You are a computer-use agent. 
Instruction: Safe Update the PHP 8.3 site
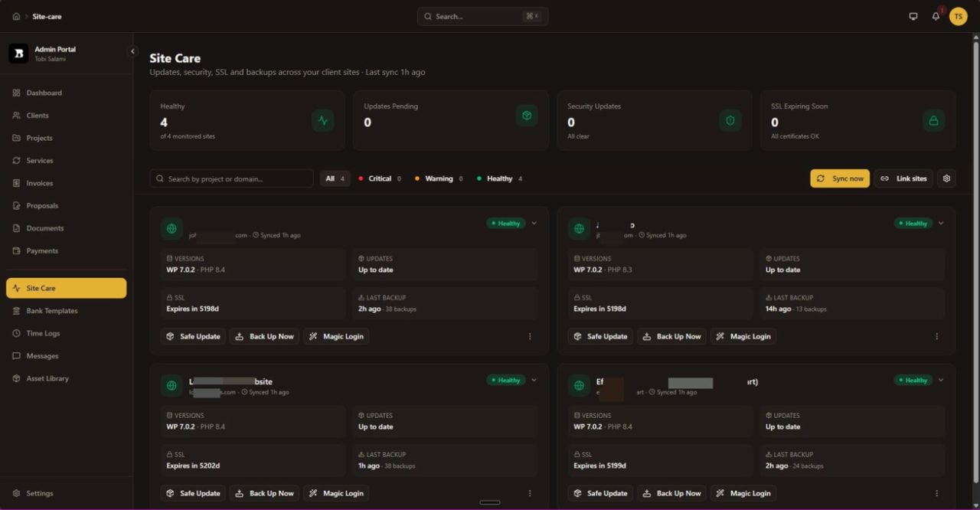tap(600, 336)
